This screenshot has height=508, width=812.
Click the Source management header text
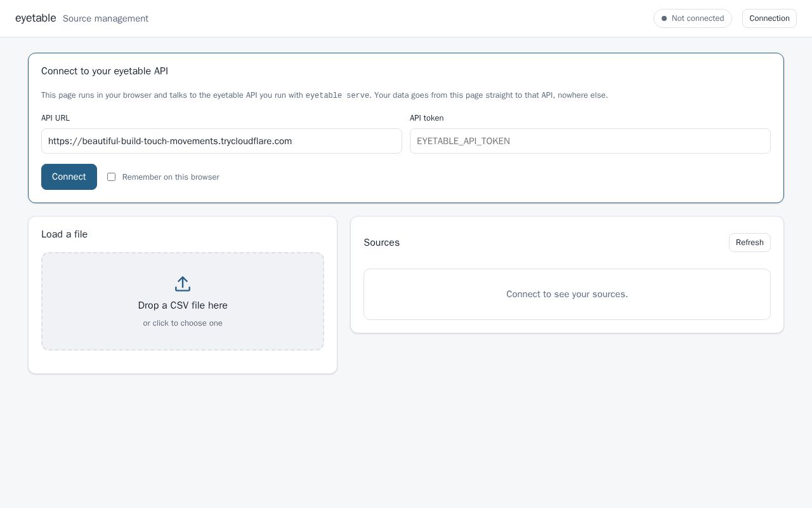105,18
